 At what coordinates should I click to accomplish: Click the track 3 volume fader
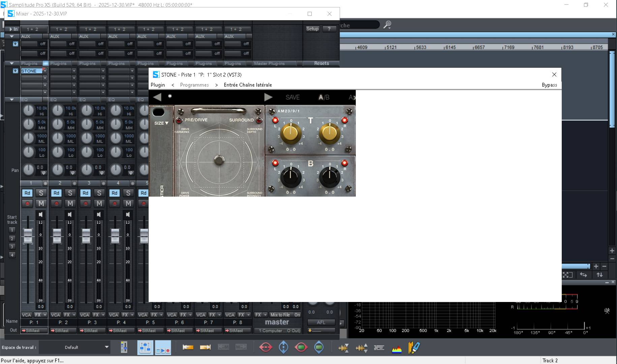pos(86,236)
